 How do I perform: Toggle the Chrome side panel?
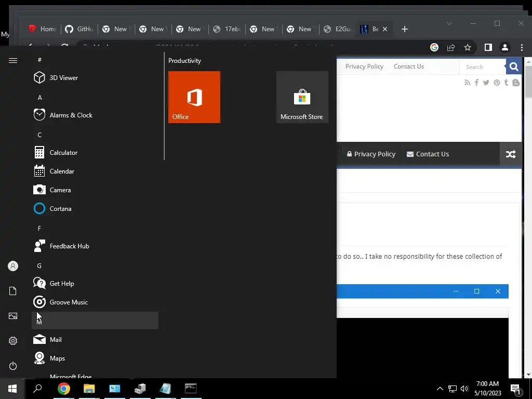[x=488, y=47]
